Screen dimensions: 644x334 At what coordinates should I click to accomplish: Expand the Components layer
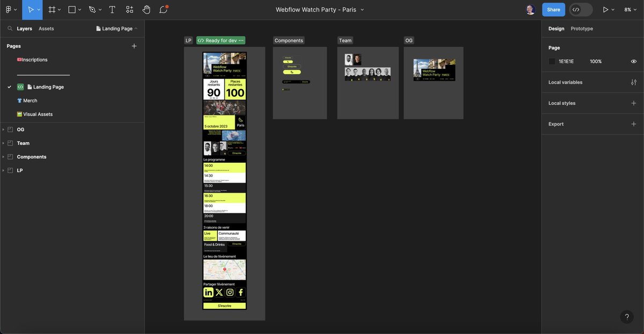click(3, 157)
